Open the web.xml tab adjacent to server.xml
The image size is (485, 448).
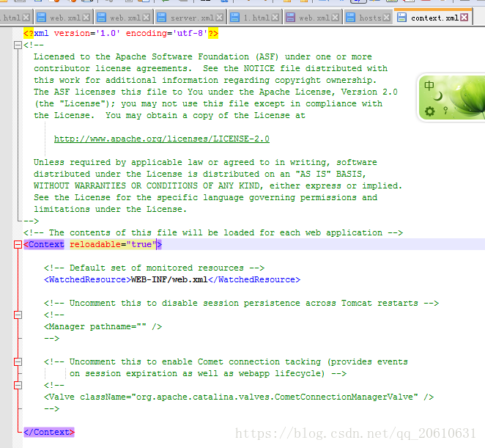[x=124, y=18]
